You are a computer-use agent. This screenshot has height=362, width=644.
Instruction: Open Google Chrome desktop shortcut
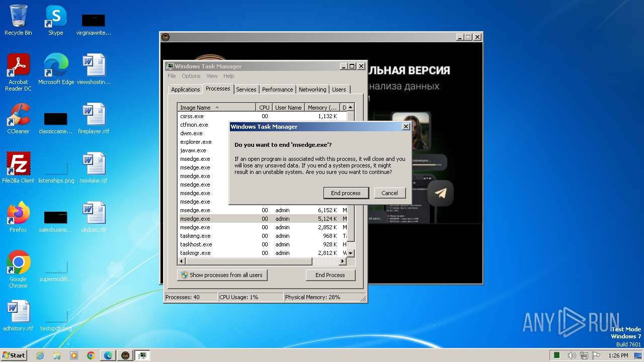click(x=18, y=269)
